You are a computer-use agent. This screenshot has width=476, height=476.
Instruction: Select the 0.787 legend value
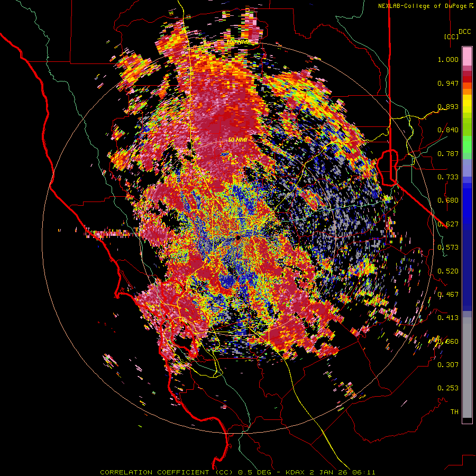click(x=448, y=153)
